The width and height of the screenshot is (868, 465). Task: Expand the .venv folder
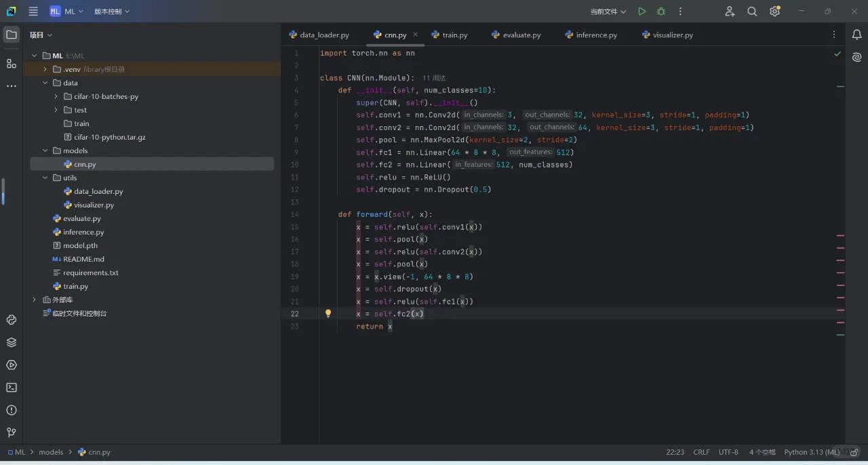click(x=45, y=69)
